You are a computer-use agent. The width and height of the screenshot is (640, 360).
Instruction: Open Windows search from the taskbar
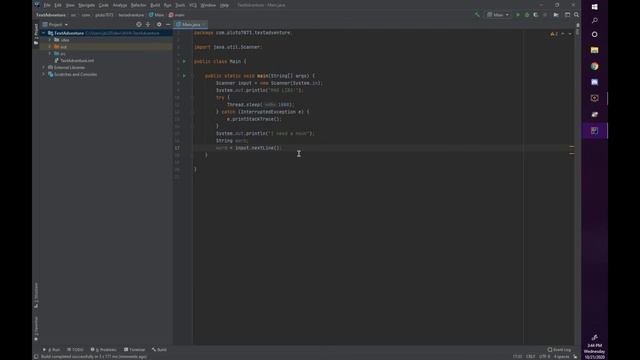[595, 20]
